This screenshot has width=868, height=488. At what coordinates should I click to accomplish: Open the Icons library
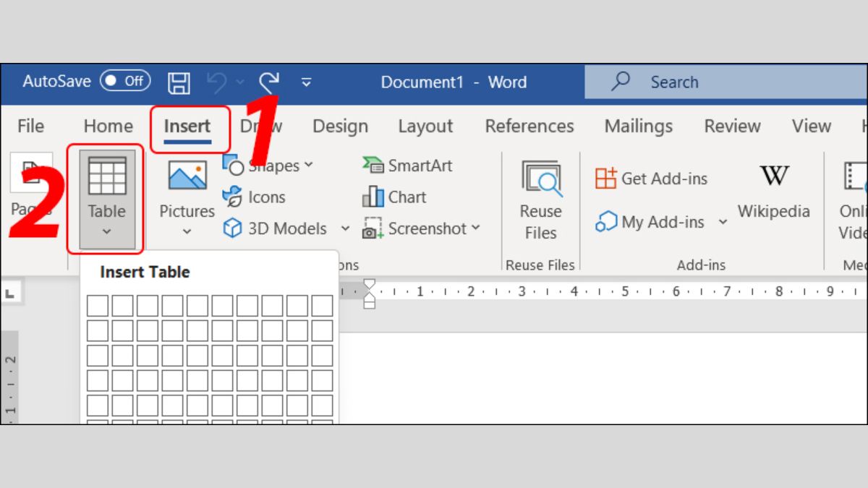pos(254,197)
